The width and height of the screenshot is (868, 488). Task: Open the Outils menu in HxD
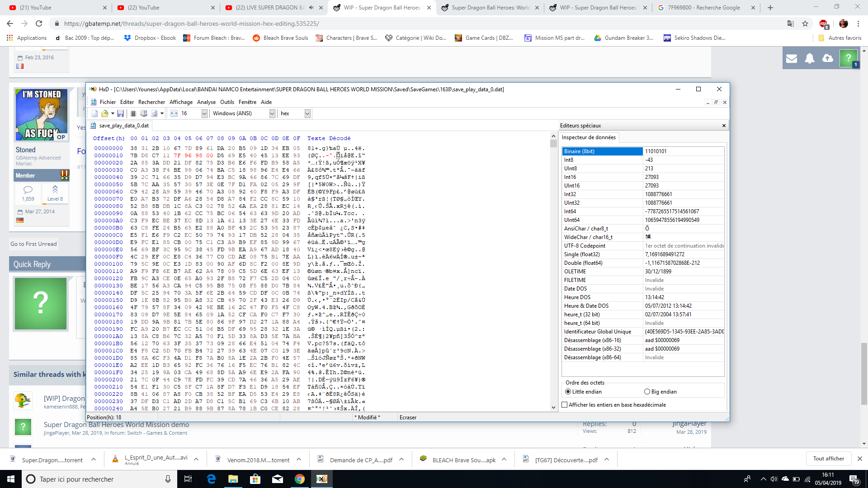[x=227, y=102]
